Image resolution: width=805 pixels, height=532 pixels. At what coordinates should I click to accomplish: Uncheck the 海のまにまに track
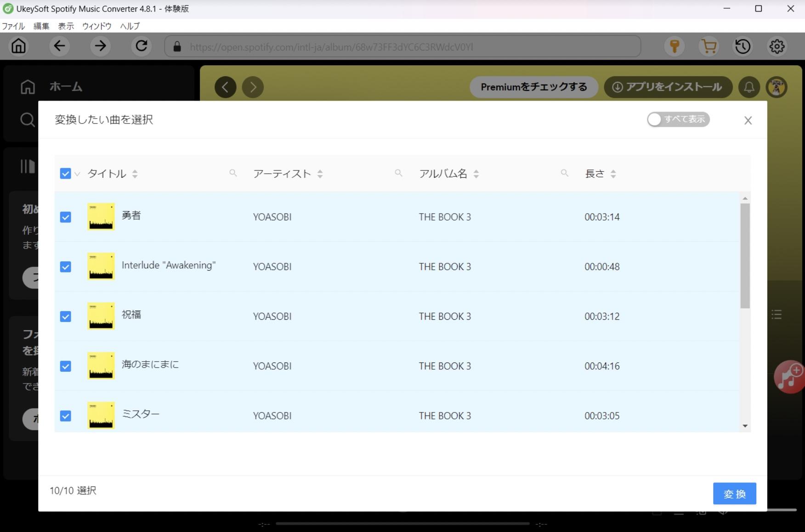(x=65, y=366)
